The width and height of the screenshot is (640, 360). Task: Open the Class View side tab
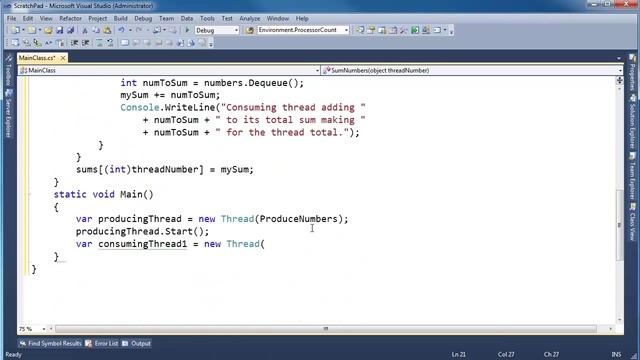point(632,222)
